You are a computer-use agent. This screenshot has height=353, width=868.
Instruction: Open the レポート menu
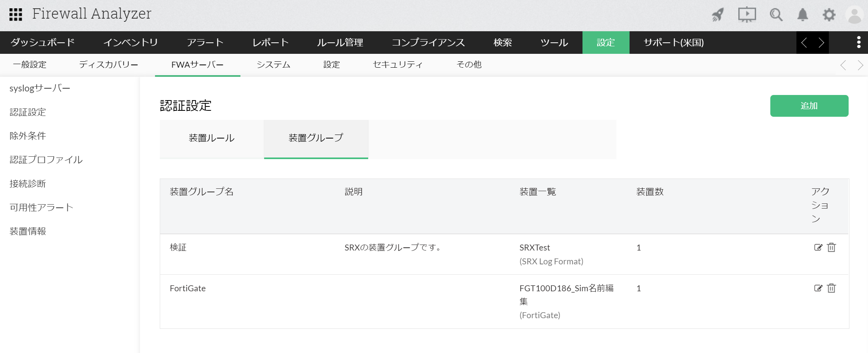pyautogui.click(x=270, y=42)
